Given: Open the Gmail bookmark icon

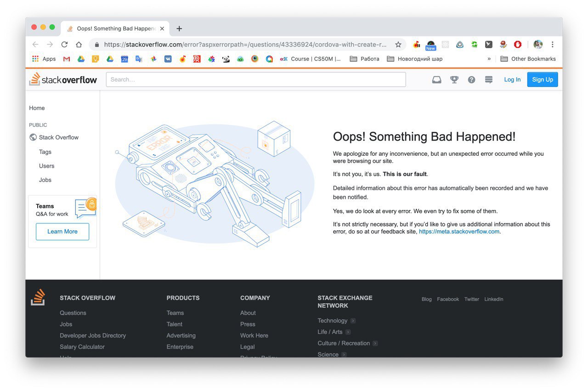Looking at the screenshot, I should (x=67, y=59).
